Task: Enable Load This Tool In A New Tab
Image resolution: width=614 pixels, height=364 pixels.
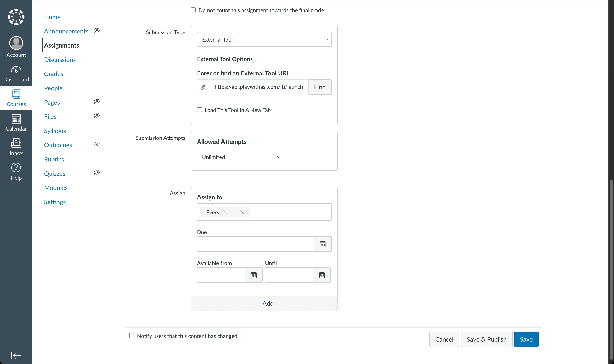Action: point(199,110)
